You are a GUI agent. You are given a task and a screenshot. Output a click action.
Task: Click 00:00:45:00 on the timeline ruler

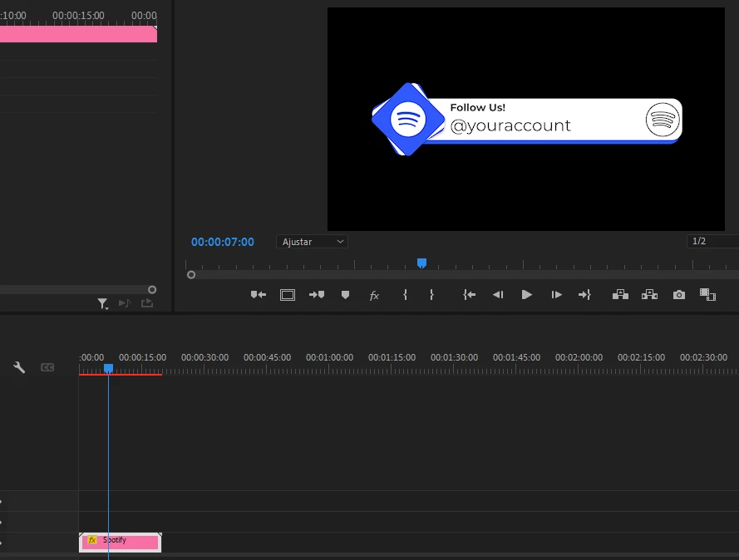(x=267, y=357)
